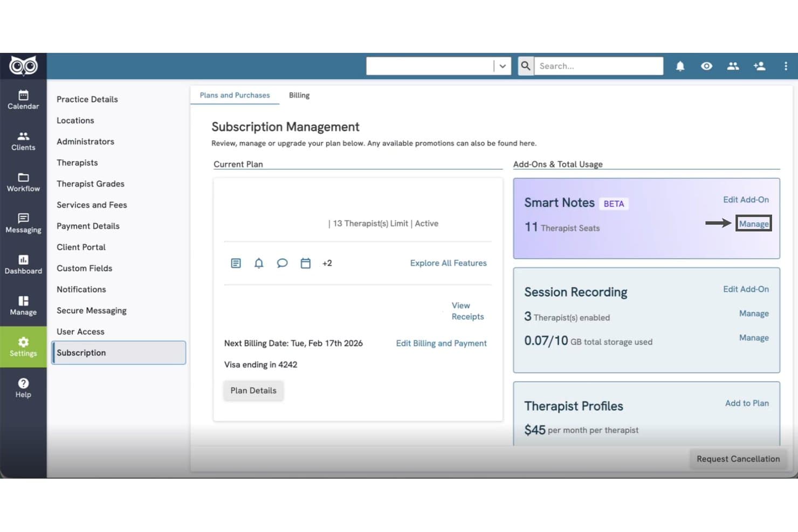Image resolution: width=798 pixels, height=532 pixels.
Task: Click the Plan Details button
Action: [x=253, y=391]
